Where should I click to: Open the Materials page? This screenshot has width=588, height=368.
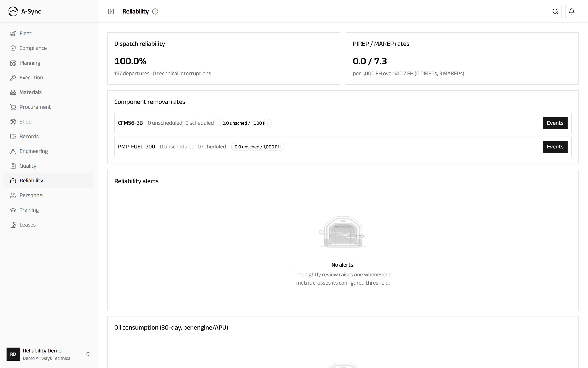point(49,92)
